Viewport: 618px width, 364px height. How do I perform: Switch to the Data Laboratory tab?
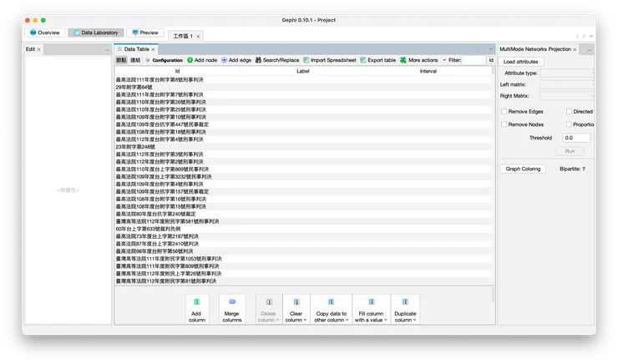pyautogui.click(x=96, y=33)
